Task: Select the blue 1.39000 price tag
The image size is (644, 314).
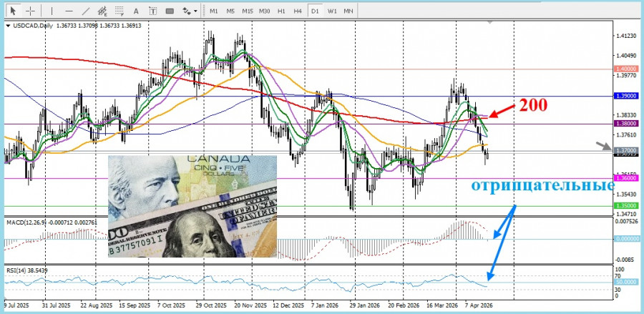Action: (626, 96)
